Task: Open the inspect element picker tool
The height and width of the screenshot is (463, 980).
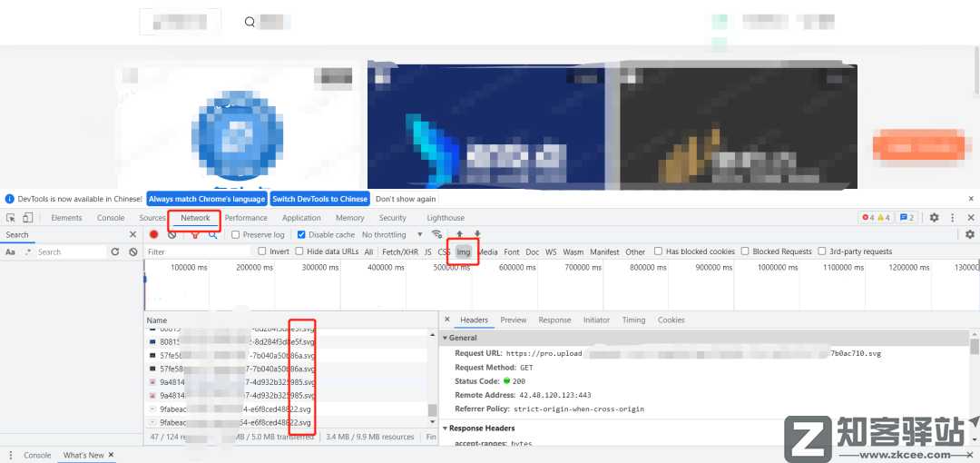Action: click(x=11, y=218)
